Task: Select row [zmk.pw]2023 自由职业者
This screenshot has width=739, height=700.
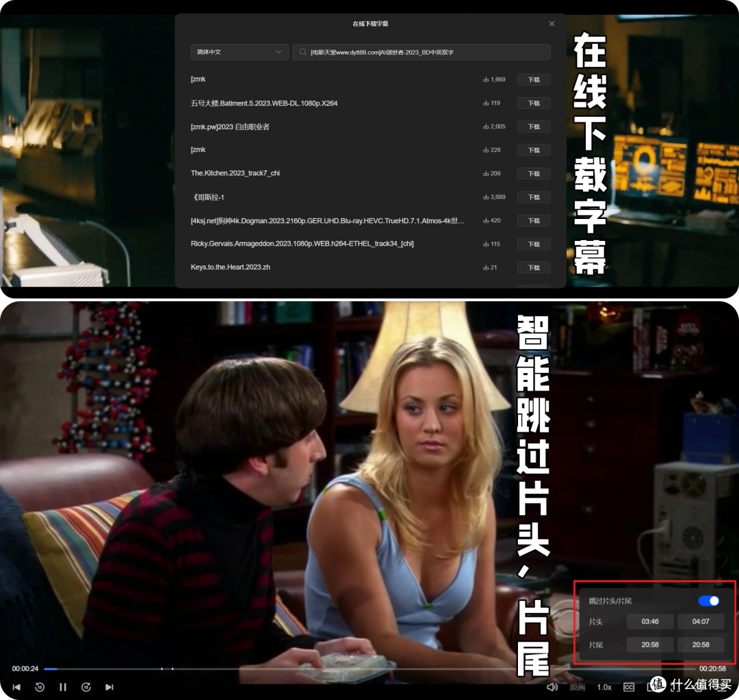Action: [x=370, y=127]
